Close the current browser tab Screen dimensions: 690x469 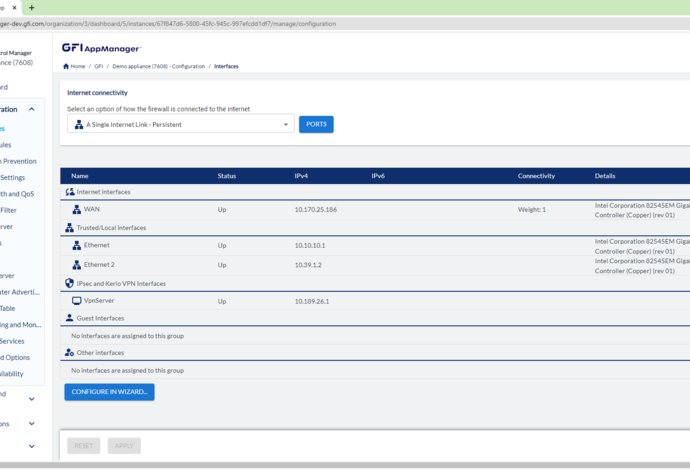click(14, 7)
